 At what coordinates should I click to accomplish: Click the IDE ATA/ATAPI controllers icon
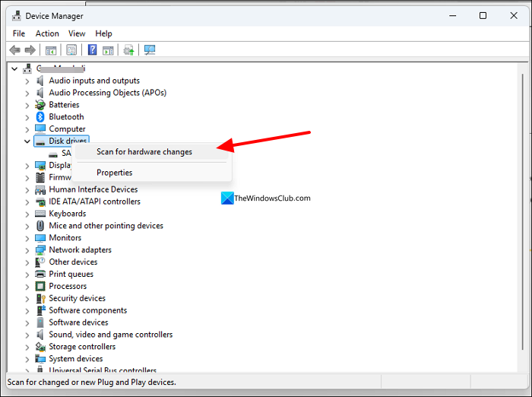[40, 202]
